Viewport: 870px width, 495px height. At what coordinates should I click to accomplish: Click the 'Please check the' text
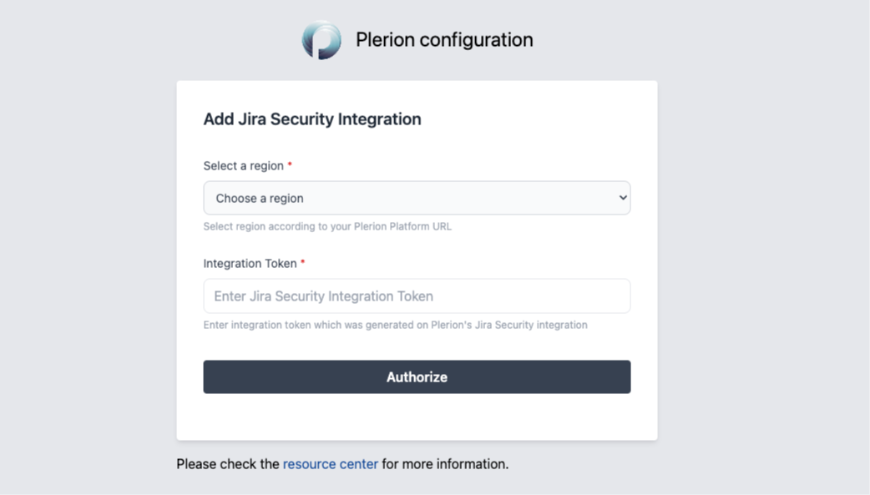(228, 464)
